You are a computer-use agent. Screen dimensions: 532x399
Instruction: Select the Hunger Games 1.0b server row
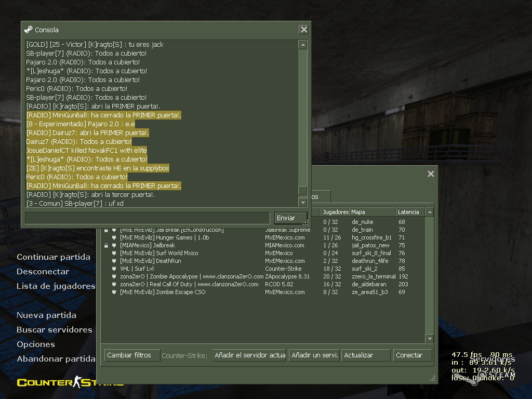tap(263, 237)
